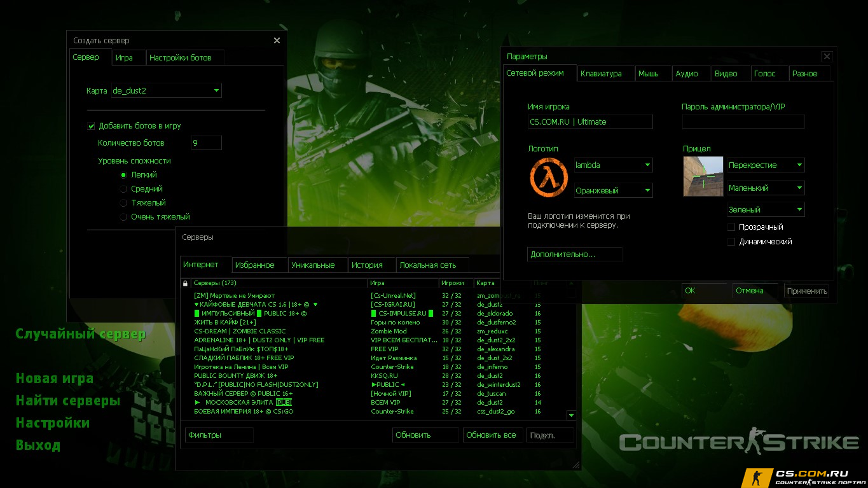
Task: Switch to the Видео tab
Action: 731,73
